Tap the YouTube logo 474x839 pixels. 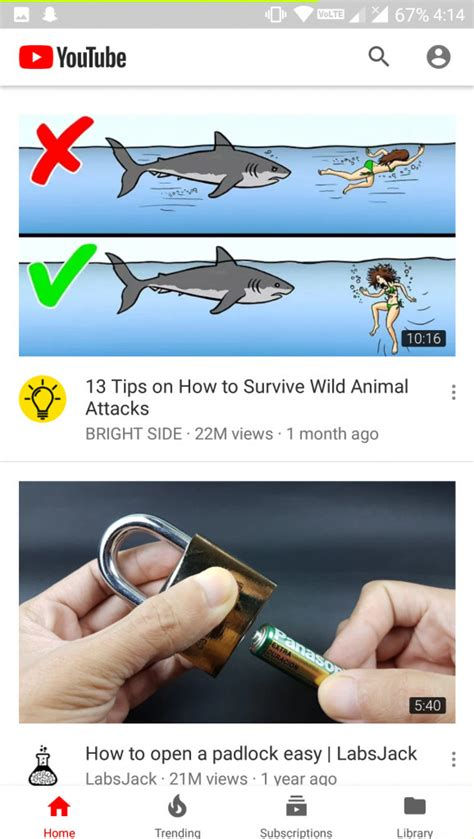click(73, 57)
